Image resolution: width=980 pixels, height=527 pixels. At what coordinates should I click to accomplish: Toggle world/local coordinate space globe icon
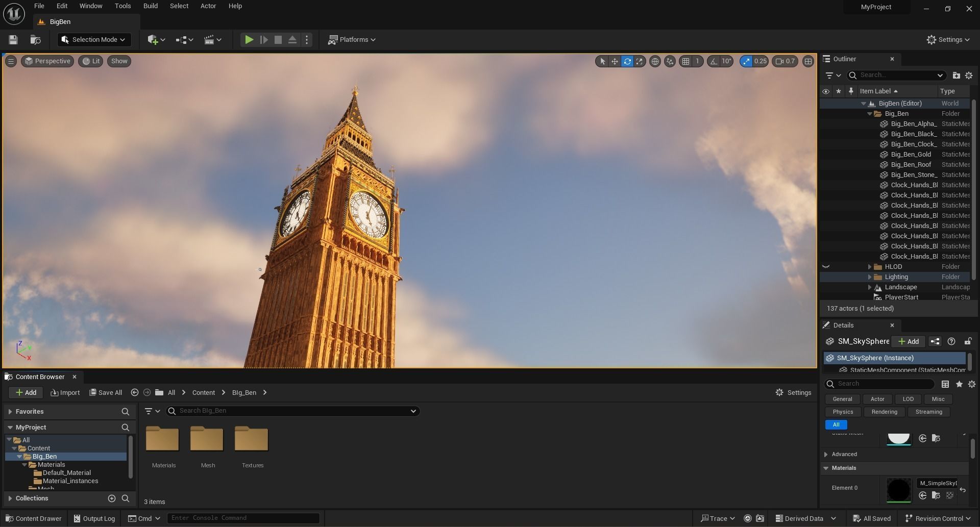click(x=655, y=61)
